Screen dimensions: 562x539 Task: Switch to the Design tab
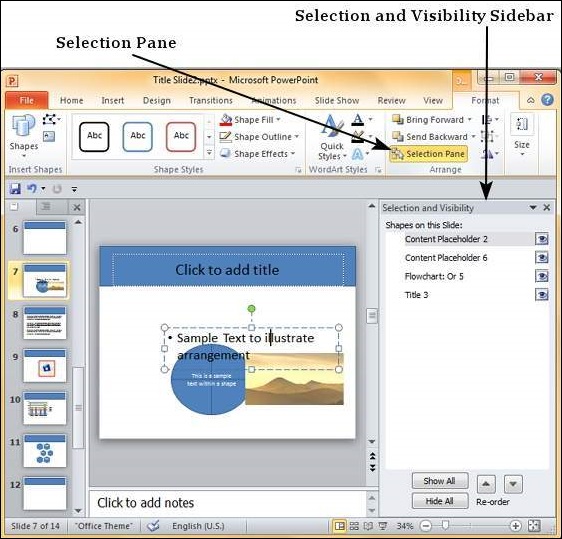[x=157, y=100]
